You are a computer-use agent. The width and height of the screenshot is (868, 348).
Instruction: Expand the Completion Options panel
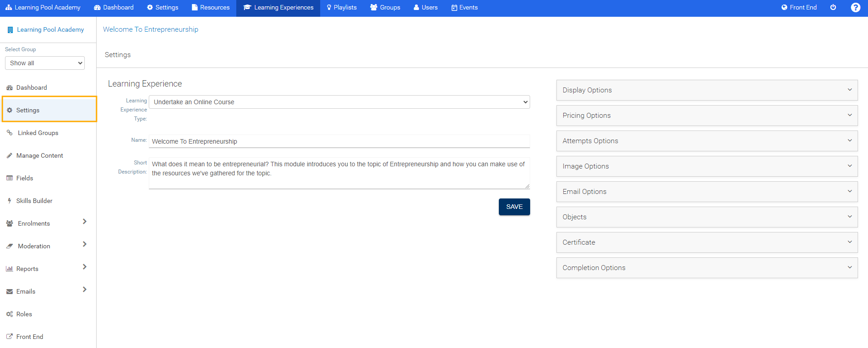click(x=707, y=268)
